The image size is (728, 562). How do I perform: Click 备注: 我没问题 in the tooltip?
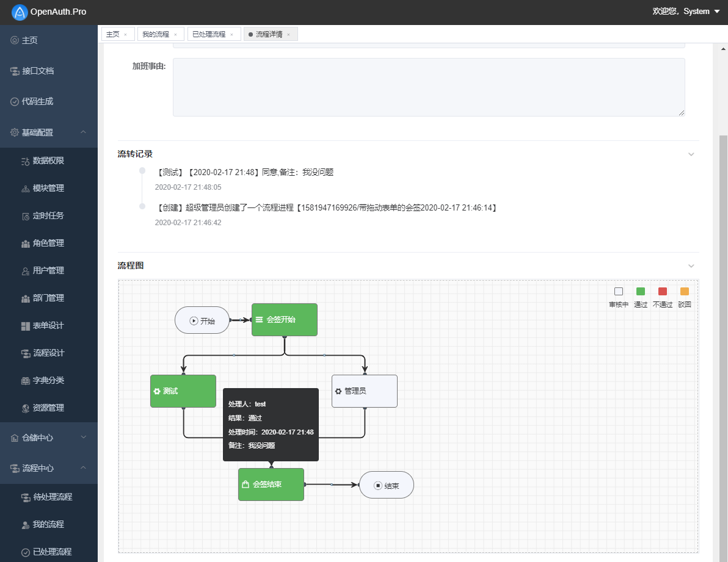point(252,445)
